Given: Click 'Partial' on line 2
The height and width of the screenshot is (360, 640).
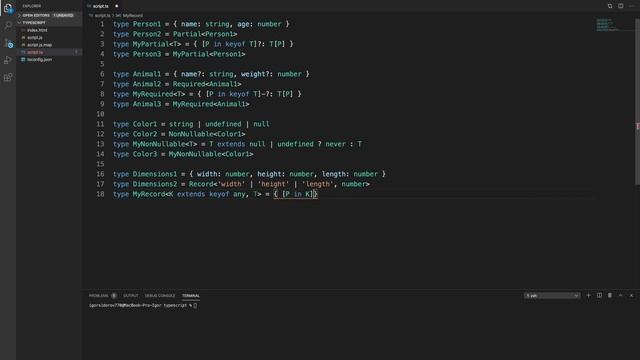Looking at the screenshot, I should tap(187, 34).
